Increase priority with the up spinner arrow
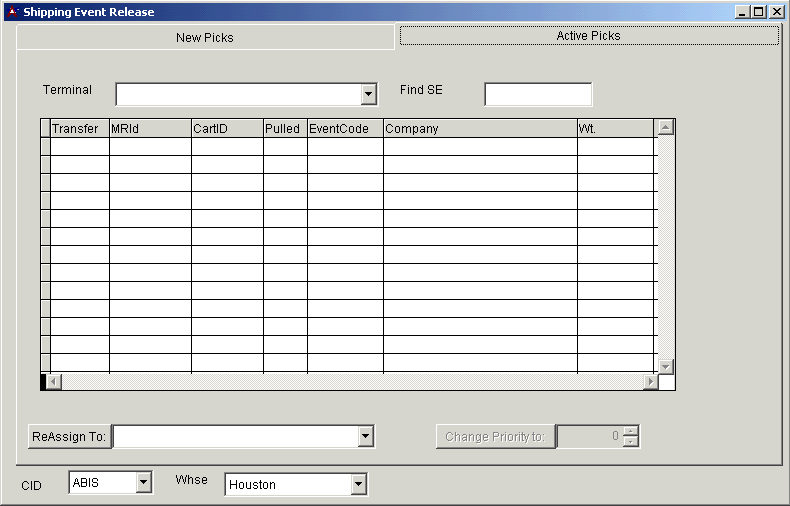 [x=630, y=431]
